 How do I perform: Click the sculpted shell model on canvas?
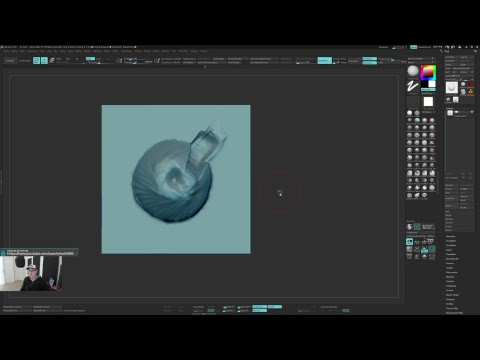[175, 177]
